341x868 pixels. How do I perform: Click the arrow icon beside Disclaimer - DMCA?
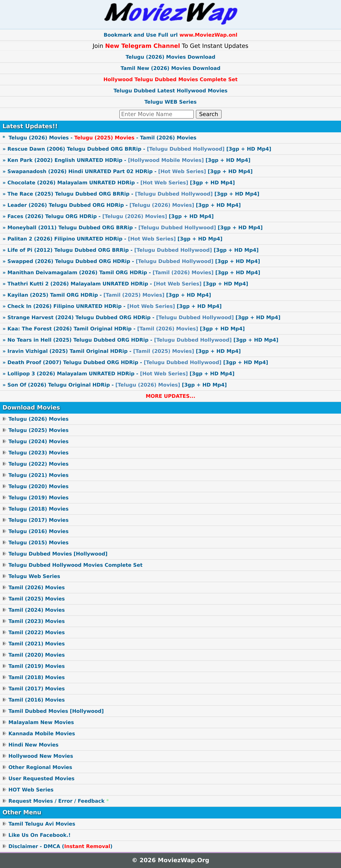tap(4, 846)
